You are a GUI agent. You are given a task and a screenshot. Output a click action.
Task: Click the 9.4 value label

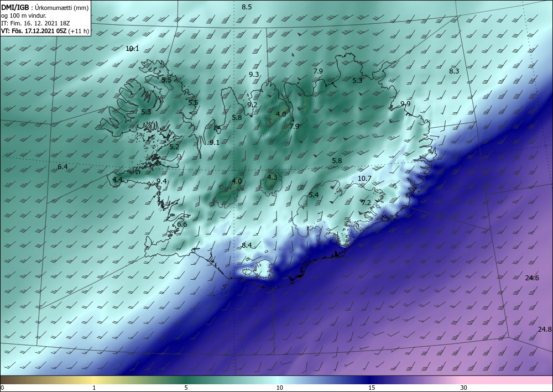tap(161, 181)
